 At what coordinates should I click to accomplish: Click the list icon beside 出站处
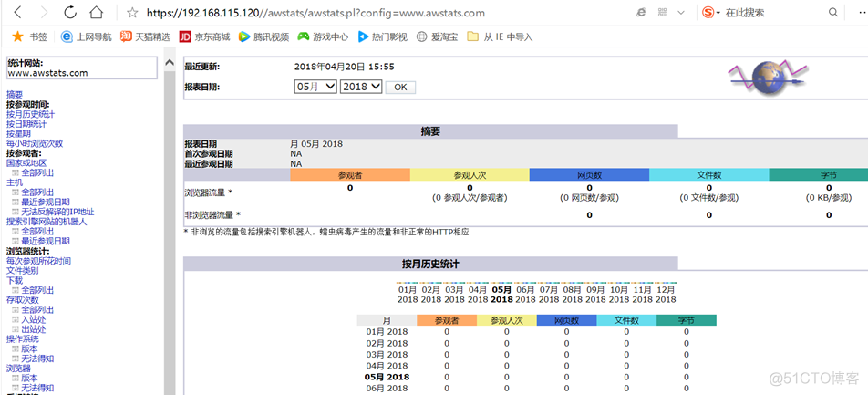click(x=15, y=329)
